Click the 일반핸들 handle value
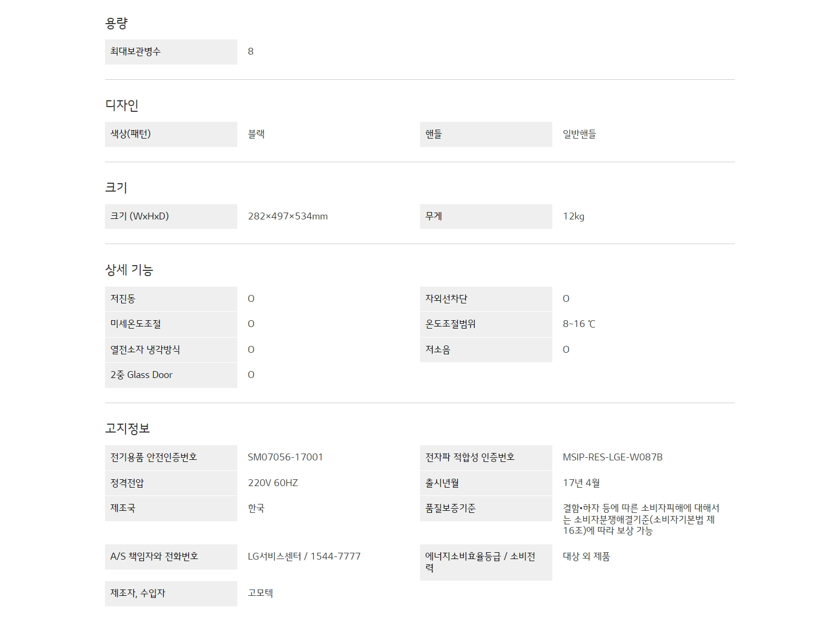 (579, 134)
